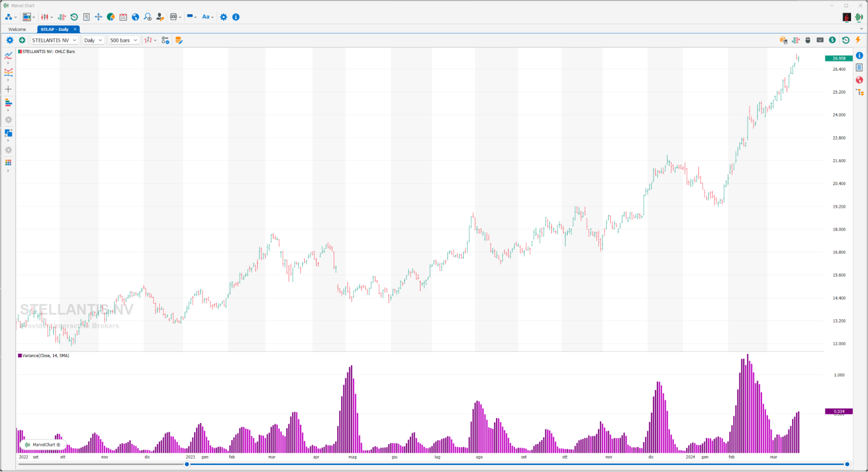The height and width of the screenshot is (472, 868).
Task: Close the STLAP - Daily tab
Action: coord(75,29)
